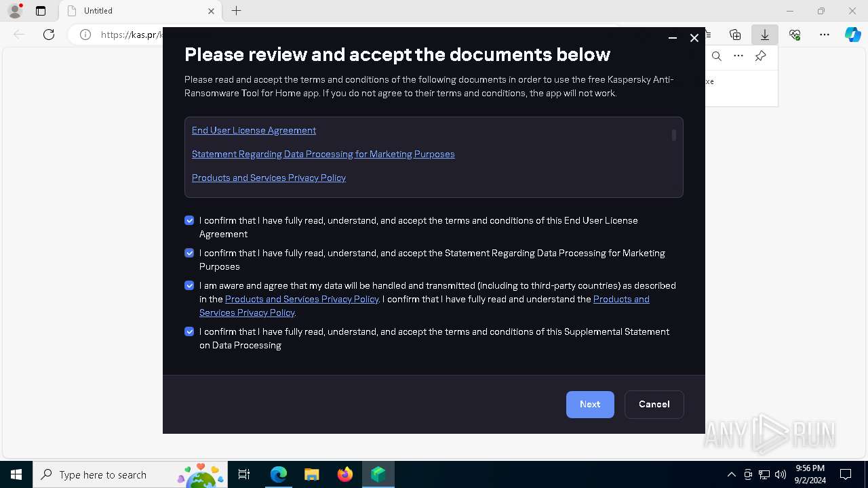Open Edge Settings and more menu

click(x=825, y=35)
